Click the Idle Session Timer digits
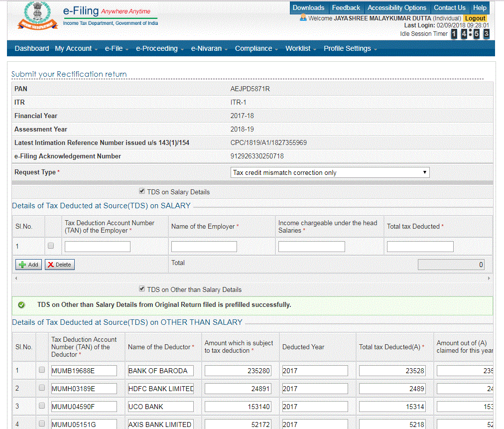This screenshot has height=429, width=504. [x=470, y=33]
